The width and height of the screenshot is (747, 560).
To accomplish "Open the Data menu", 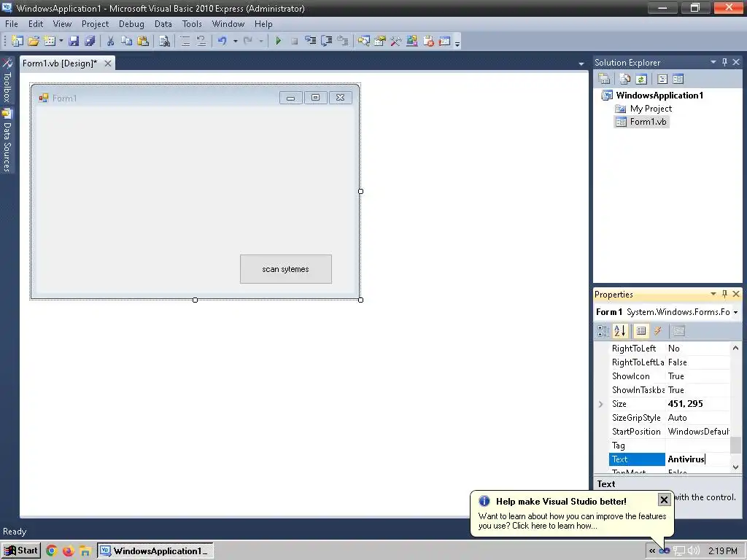I will pyautogui.click(x=163, y=24).
